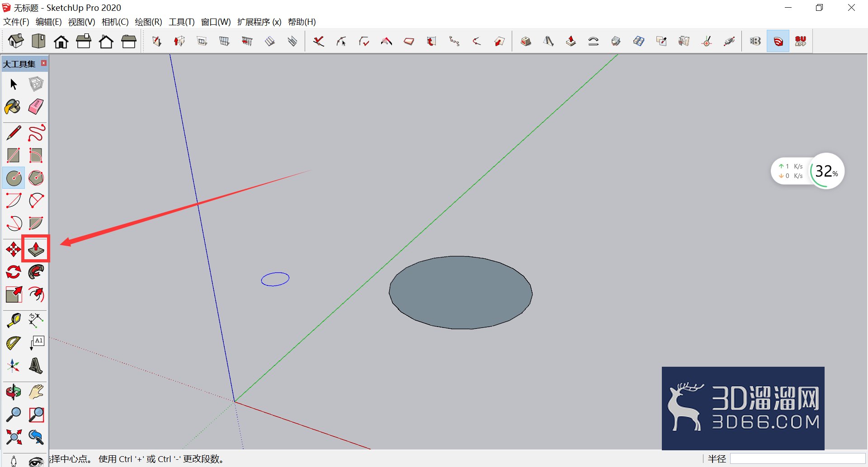Open the 绘图(R) menu
Screen dimensions: 868x467
tap(148, 22)
